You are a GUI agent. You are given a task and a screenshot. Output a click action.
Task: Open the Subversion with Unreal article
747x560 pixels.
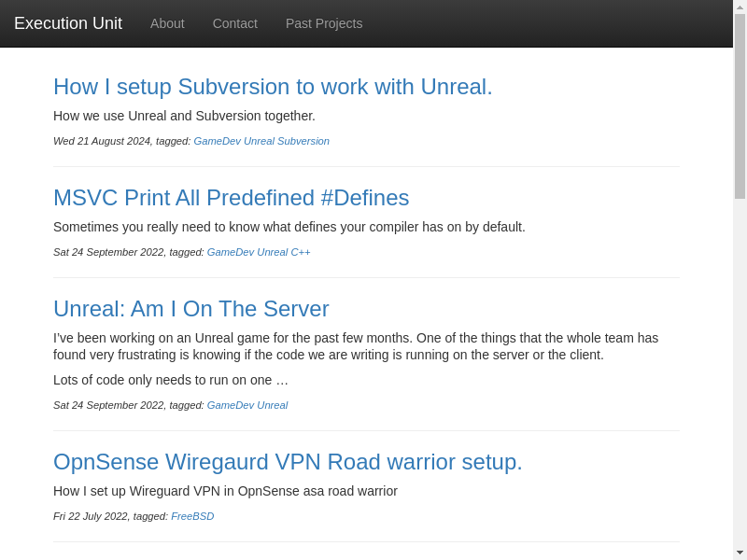[273, 87]
